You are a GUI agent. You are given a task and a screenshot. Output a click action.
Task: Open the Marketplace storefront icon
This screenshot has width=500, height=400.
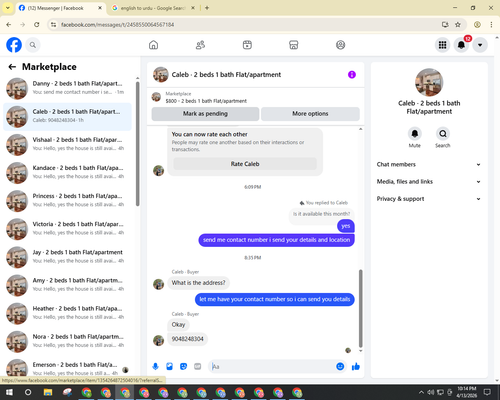point(294,45)
